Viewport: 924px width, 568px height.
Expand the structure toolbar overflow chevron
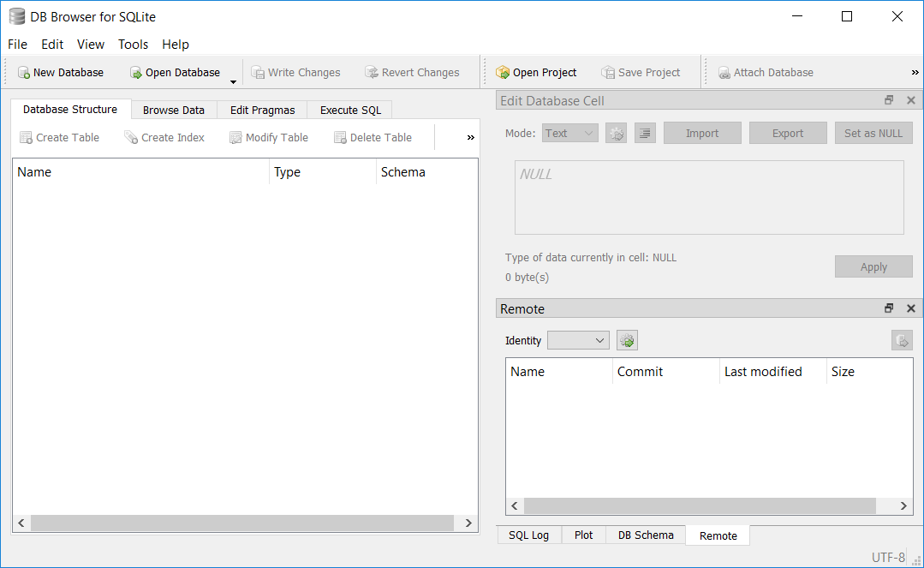(x=470, y=137)
